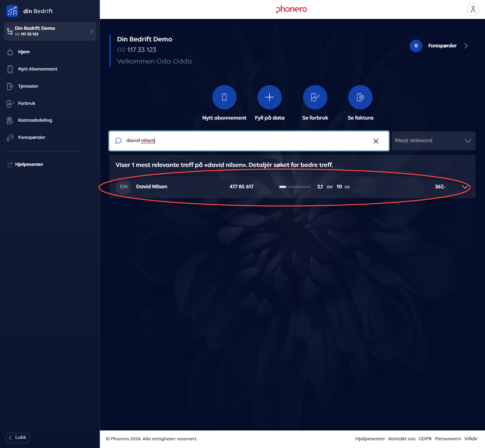Expand the David Nilsen row chevron
This screenshot has width=485, height=448.
465,187
